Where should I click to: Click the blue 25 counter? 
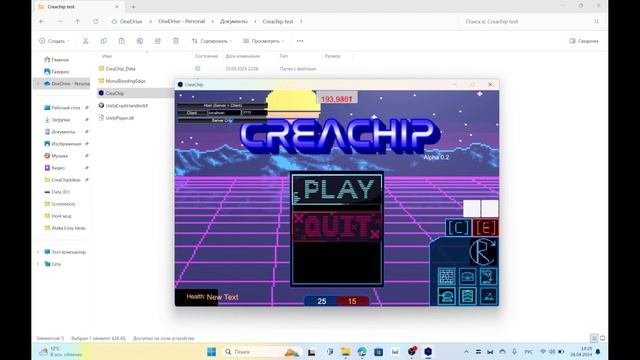[321, 301]
